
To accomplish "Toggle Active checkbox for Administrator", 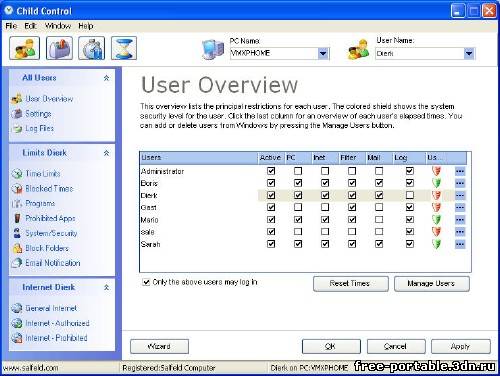I will click(271, 171).
